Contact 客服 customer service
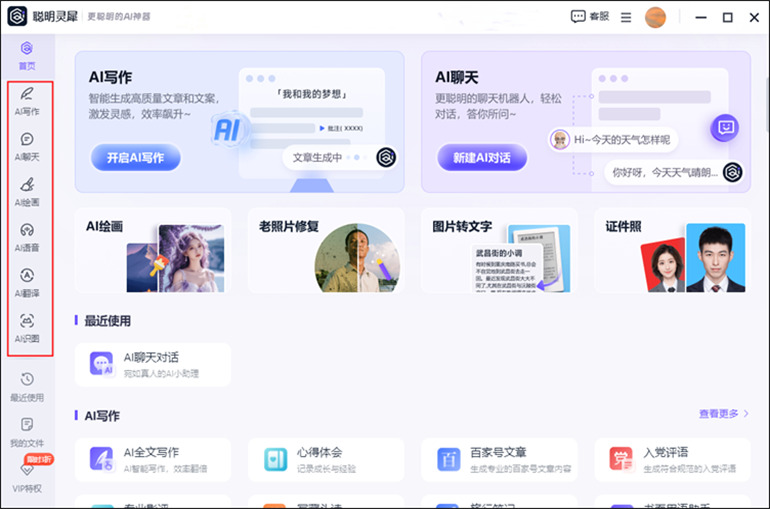 point(590,16)
